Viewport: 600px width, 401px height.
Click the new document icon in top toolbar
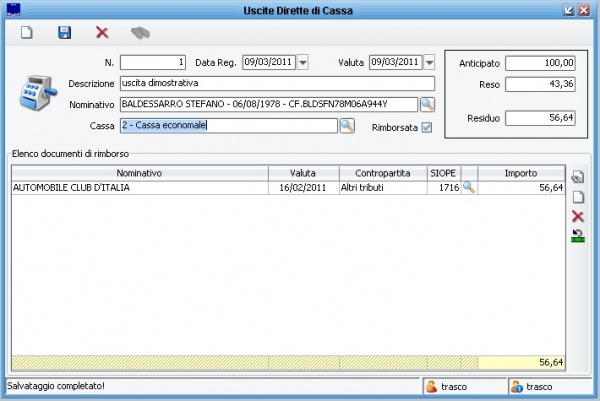27,33
